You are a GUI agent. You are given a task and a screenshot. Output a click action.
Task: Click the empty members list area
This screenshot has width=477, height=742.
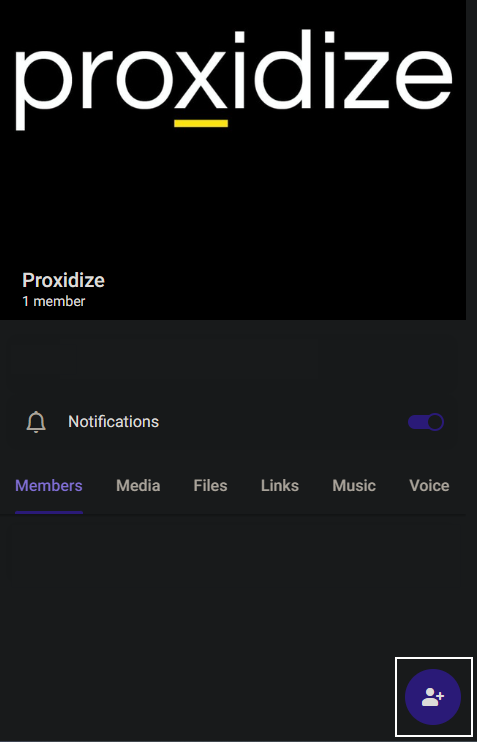(233, 627)
